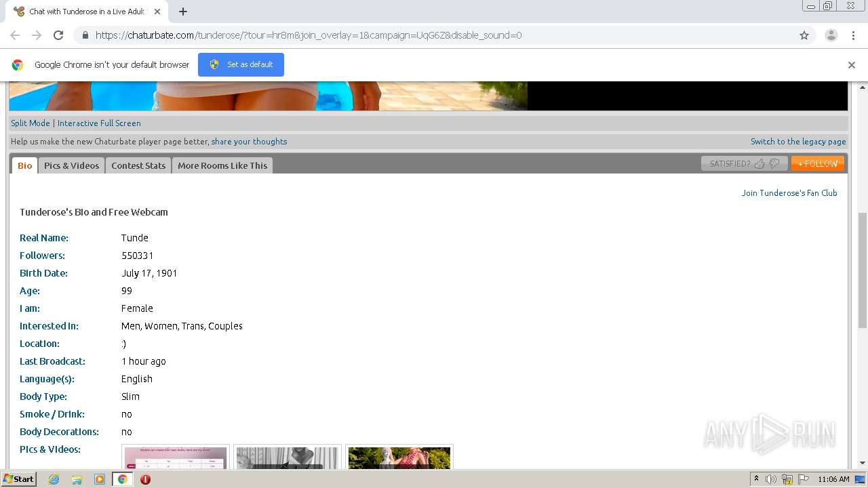Click the Body Type value Slim
868x488 pixels.
point(130,396)
